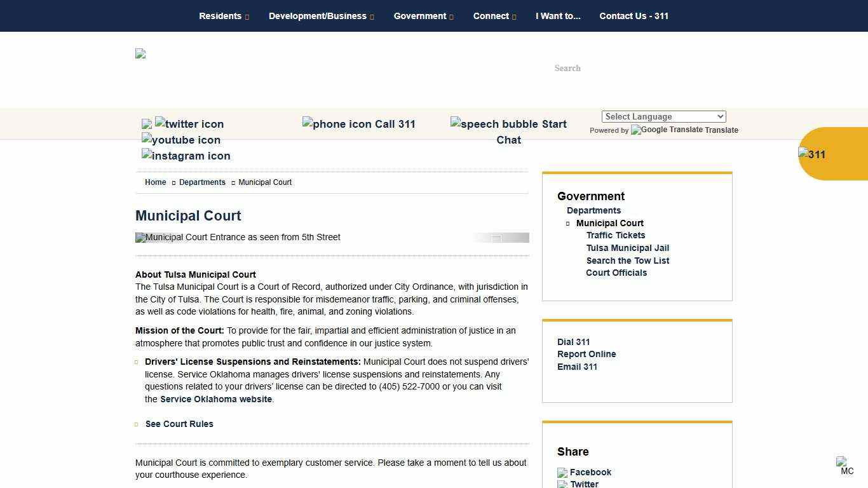Image resolution: width=868 pixels, height=488 pixels.
Task: Open Contact Us - 311 page
Action: pos(634,16)
